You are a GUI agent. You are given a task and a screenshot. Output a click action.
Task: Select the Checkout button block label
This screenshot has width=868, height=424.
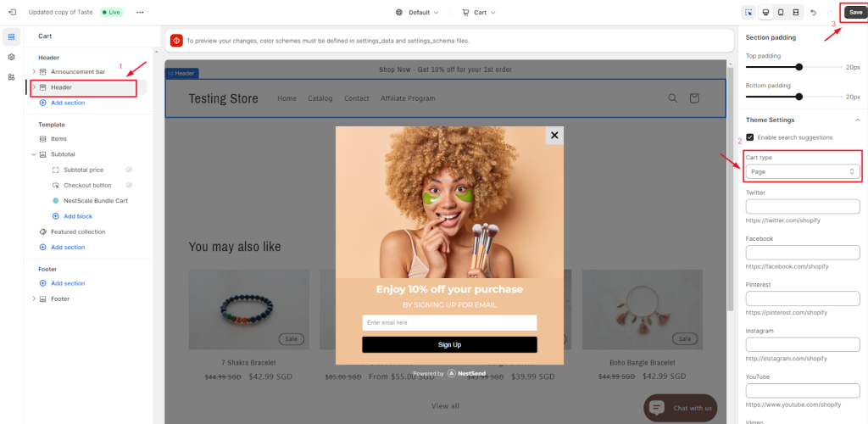[x=87, y=186]
